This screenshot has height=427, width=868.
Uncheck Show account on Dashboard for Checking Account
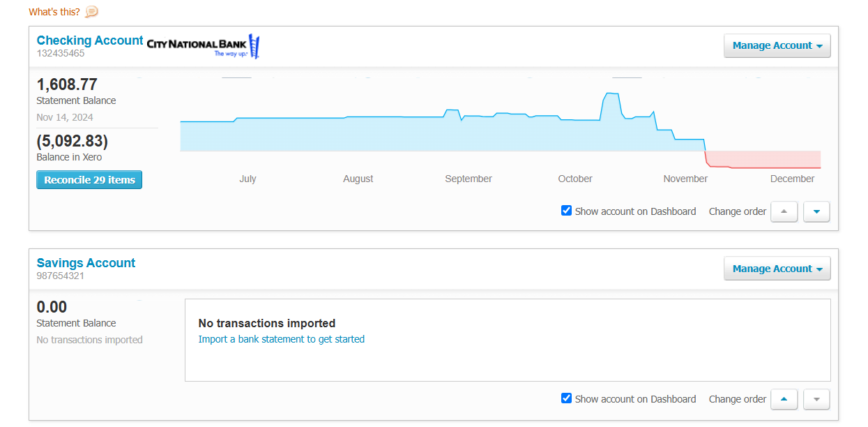(x=566, y=210)
